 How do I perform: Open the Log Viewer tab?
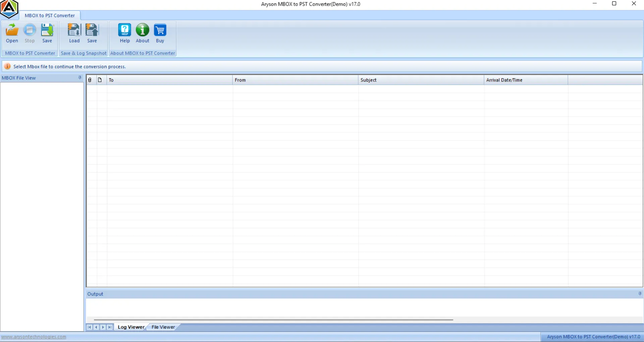pos(130,327)
